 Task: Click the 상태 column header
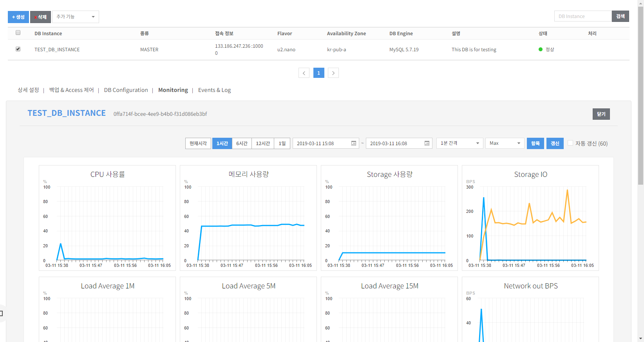tap(543, 34)
